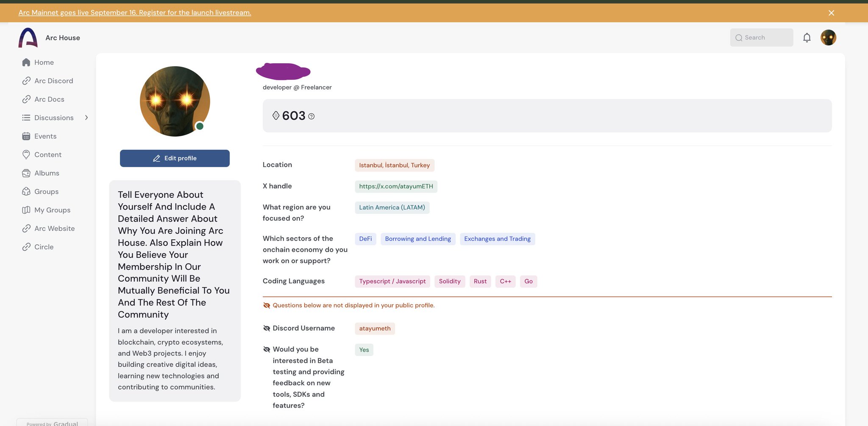Screen dimensions: 868x426
Task: Click the My Groups map icon
Action: click(26, 210)
